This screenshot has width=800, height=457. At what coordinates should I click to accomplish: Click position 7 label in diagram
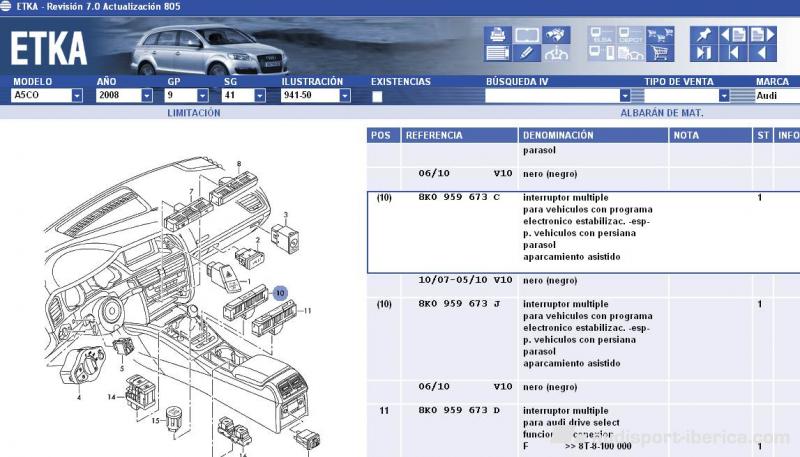191,192
